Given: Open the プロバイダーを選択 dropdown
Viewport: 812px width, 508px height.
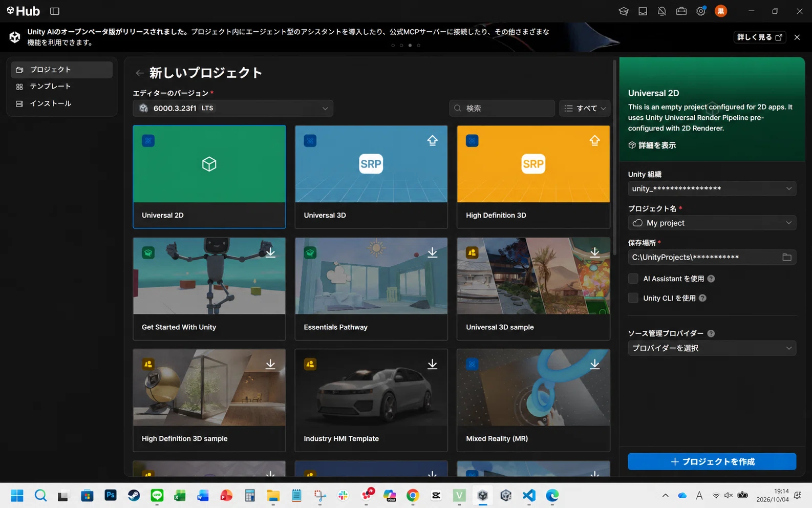Looking at the screenshot, I should tap(712, 348).
